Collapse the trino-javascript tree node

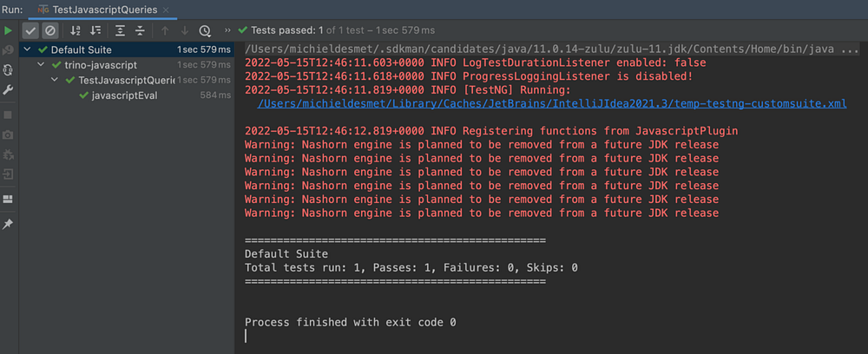click(x=42, y=65)
